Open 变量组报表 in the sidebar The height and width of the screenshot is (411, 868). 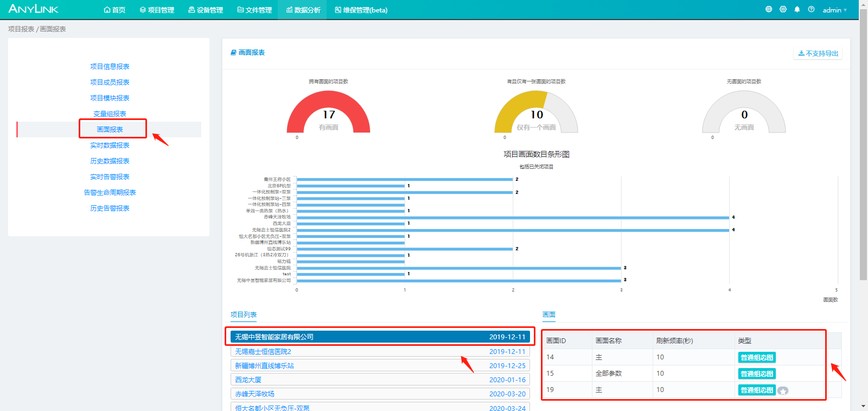(110, 113)
